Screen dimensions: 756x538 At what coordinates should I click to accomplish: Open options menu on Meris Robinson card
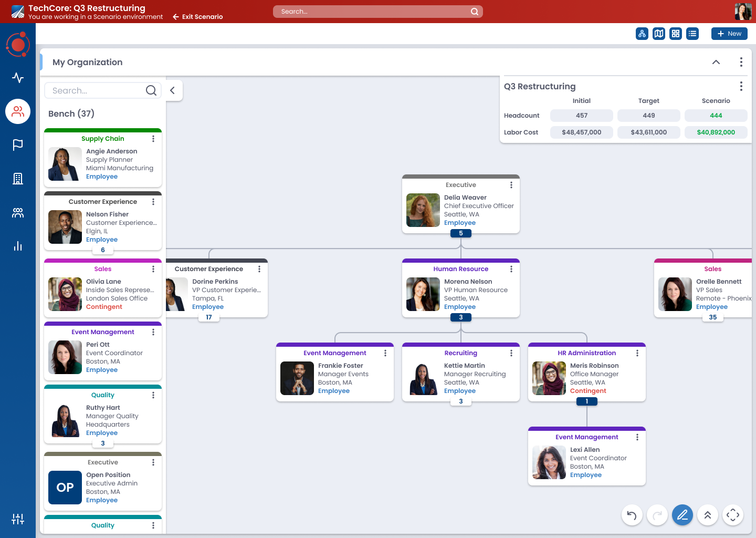tap(637, 353)
